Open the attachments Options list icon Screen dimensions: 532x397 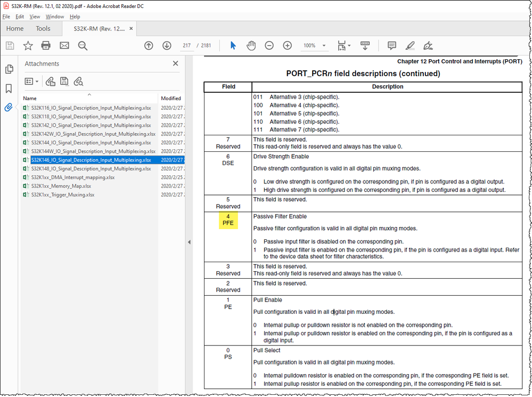pyautogui.click(x=31, y=82)
